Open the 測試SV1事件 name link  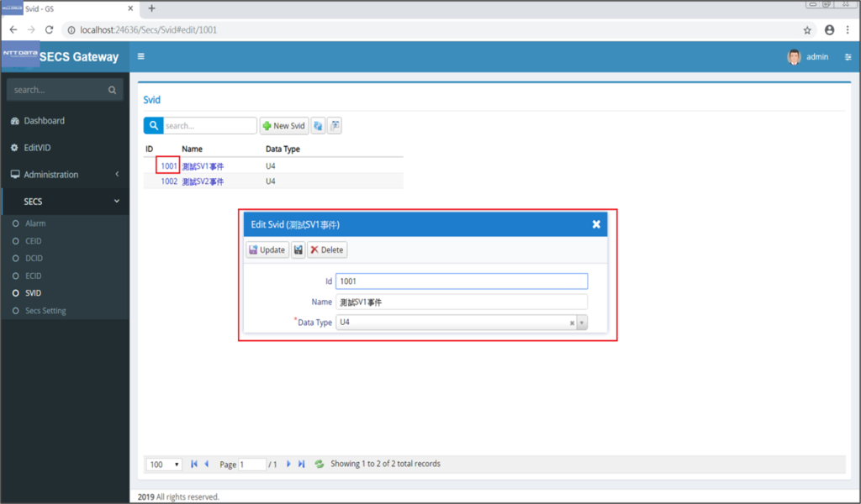203,166
